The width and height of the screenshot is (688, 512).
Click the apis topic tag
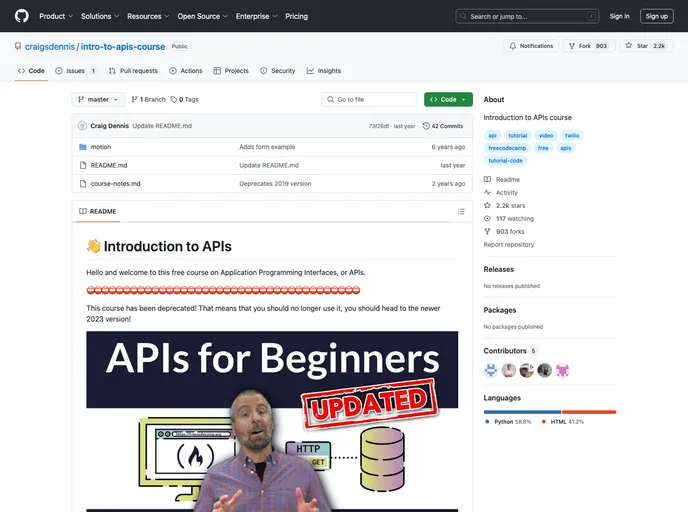(566, 148)
